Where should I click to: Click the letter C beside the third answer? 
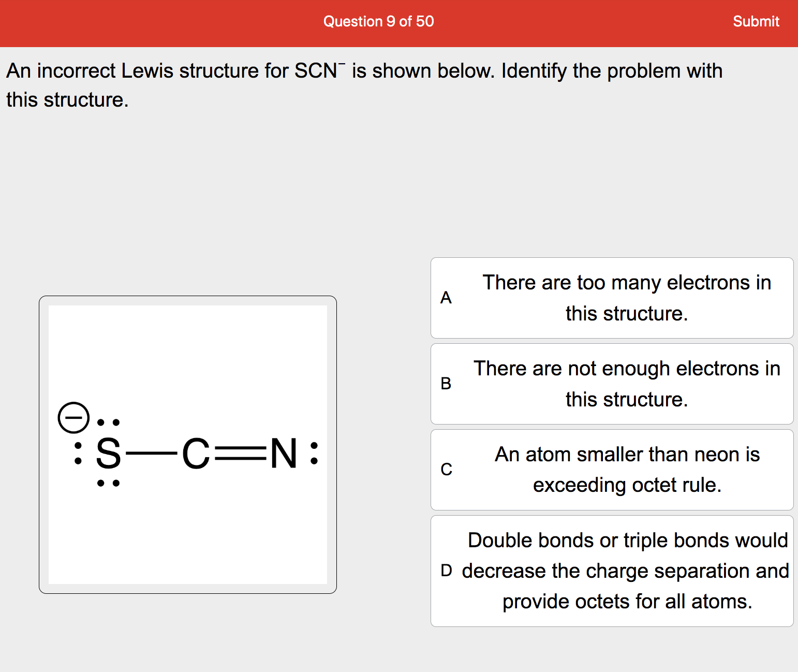[x=446, y=469]
